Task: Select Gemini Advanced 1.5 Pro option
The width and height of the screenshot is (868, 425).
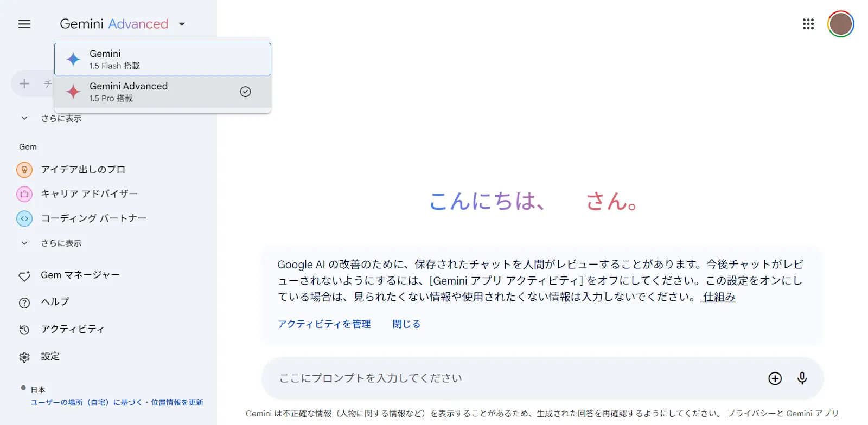Action: 163,92
